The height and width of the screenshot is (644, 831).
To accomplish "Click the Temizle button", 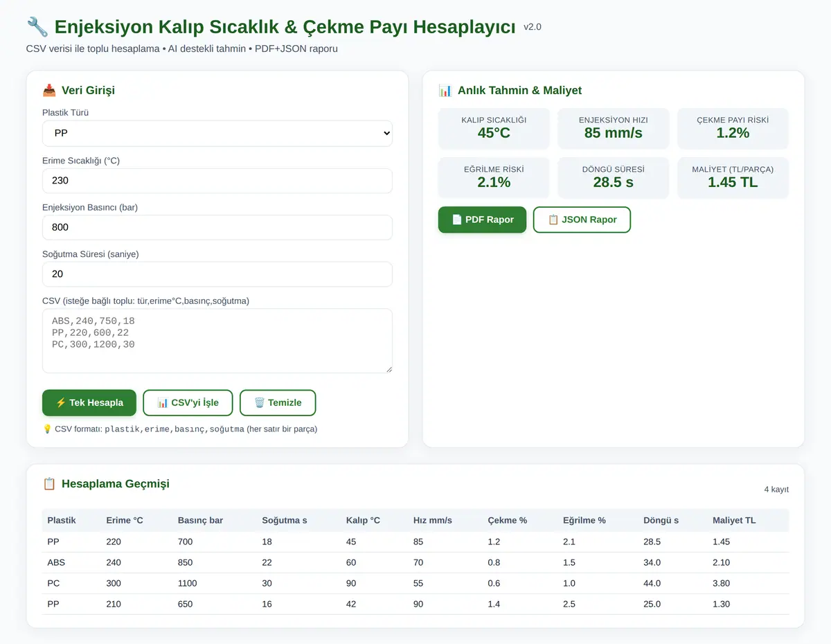I will 278,402.
